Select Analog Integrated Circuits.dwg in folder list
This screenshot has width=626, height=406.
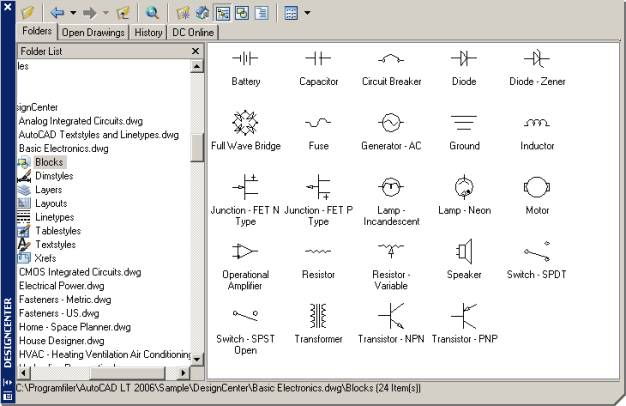[81, 121]
